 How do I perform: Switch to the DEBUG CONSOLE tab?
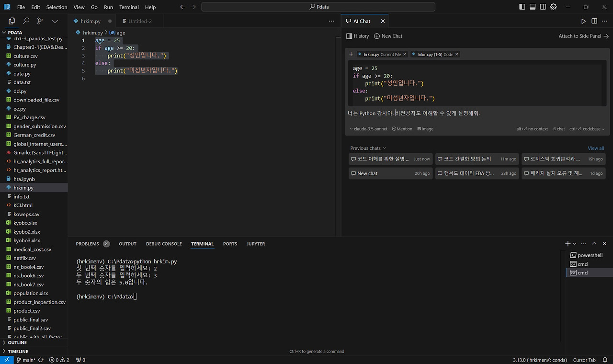click(x=164, y=244)
